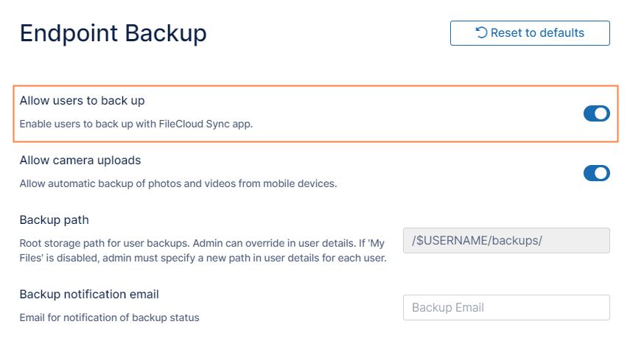This screenshot has width=644, height=355.
Task: Click the photos and videos backup description
Action: (x=178, y=183)
